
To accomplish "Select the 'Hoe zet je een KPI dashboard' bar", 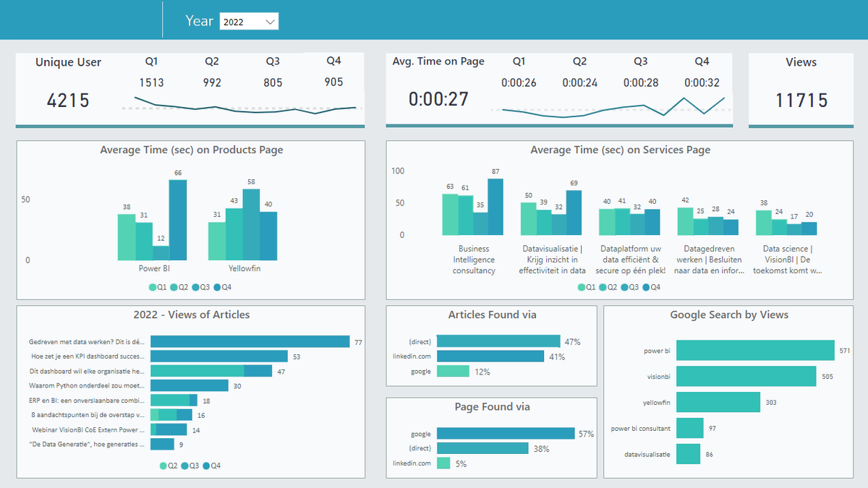I will tap(219, 356).
